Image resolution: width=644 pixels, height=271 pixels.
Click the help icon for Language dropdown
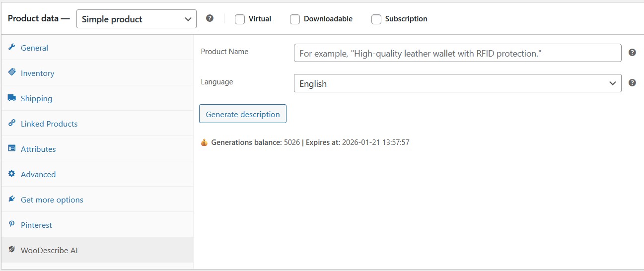pyautogui.click(x=632, y=83)
